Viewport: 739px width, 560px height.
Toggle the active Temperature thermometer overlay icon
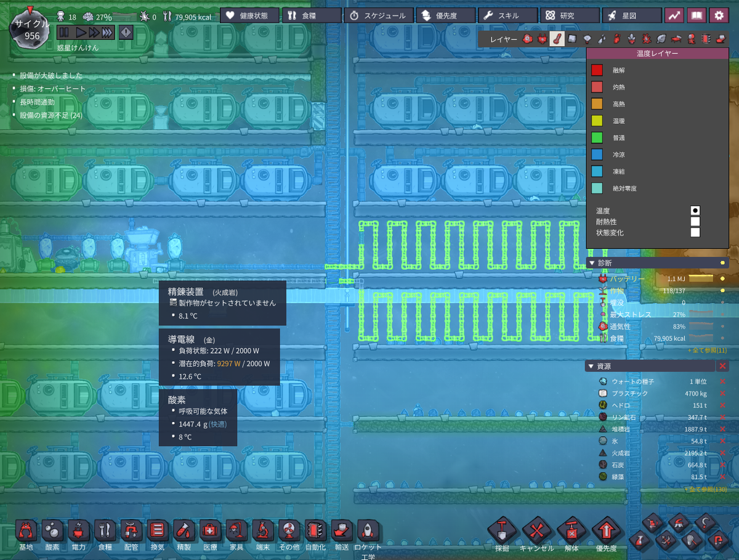click(x=557, y=39)
